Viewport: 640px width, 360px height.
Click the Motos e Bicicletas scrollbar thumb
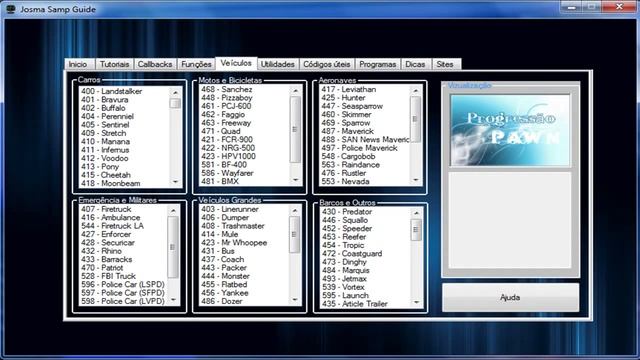(296, 129)
